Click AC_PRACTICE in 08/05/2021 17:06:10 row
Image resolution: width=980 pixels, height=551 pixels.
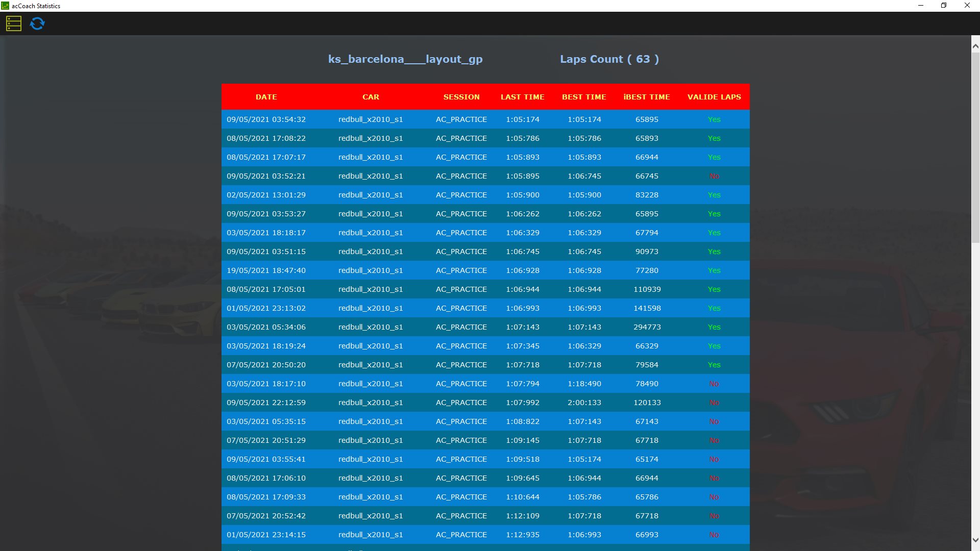point(461,478)
